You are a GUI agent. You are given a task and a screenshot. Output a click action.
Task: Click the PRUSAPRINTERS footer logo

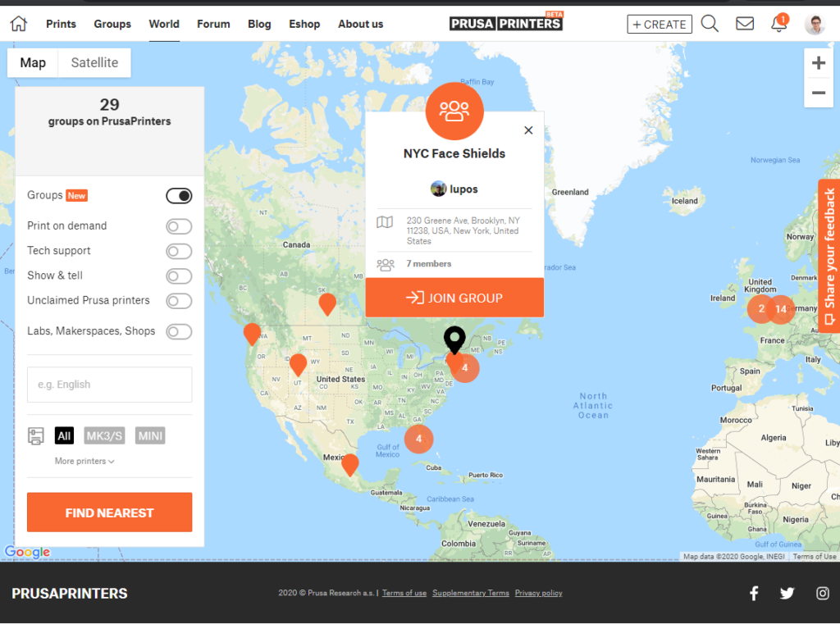(70, 594)
